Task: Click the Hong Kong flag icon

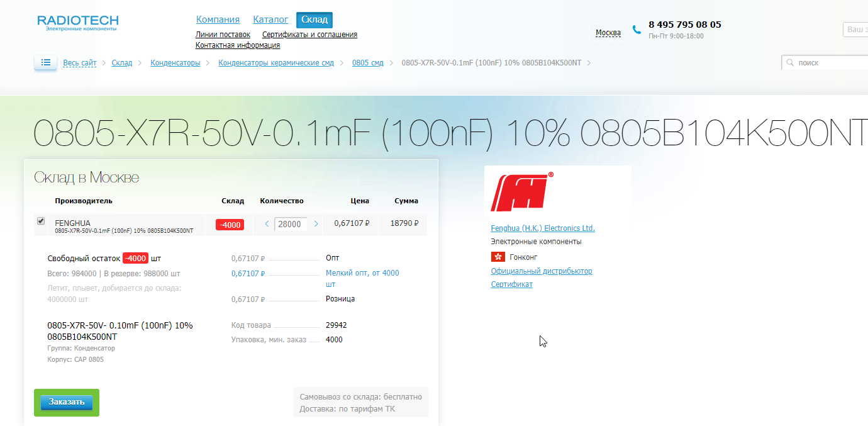Action: (x=498, y=257)
